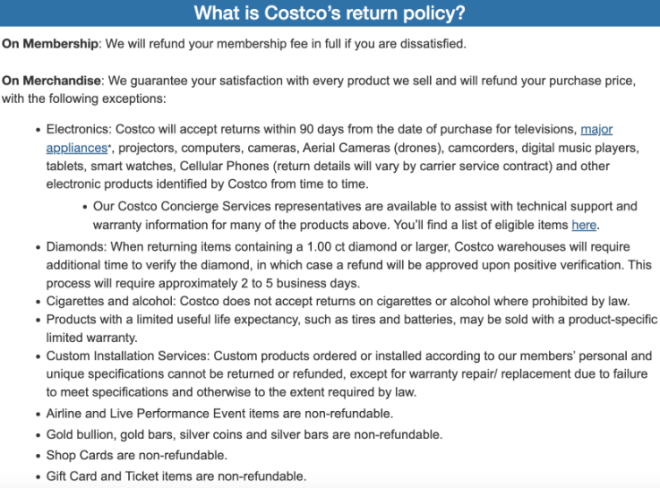This screenshot has width=660, height=488.
Task: Click the "Gift Card and Ticket items" line
Action: (x=176, y=476)
